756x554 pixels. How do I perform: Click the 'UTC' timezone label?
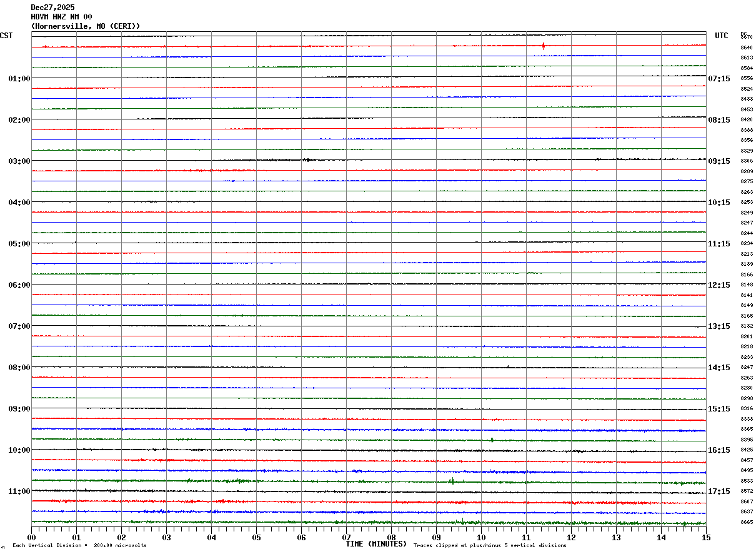point(722,36)
